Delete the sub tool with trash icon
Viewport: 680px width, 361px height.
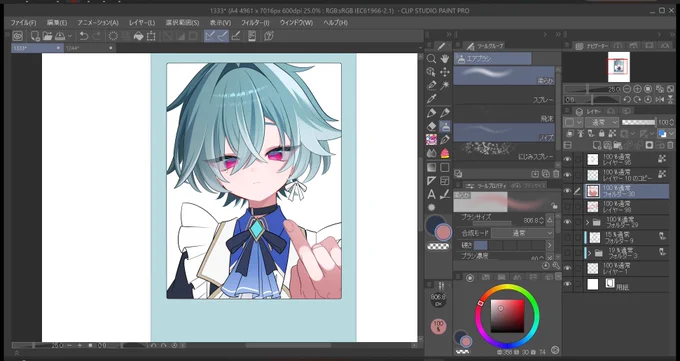pyautogui.click(x=556, y=174)
